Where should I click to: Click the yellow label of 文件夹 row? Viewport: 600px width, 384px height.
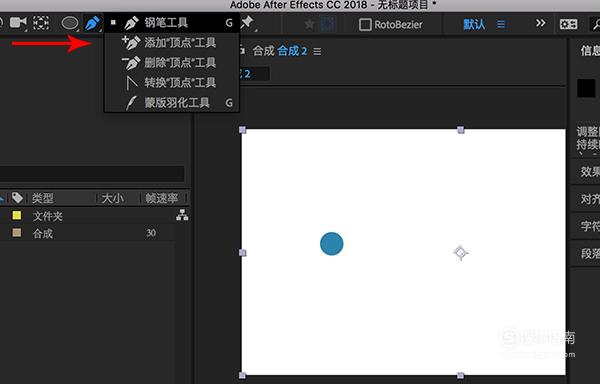pyautogui.click(x=17, y=215)
